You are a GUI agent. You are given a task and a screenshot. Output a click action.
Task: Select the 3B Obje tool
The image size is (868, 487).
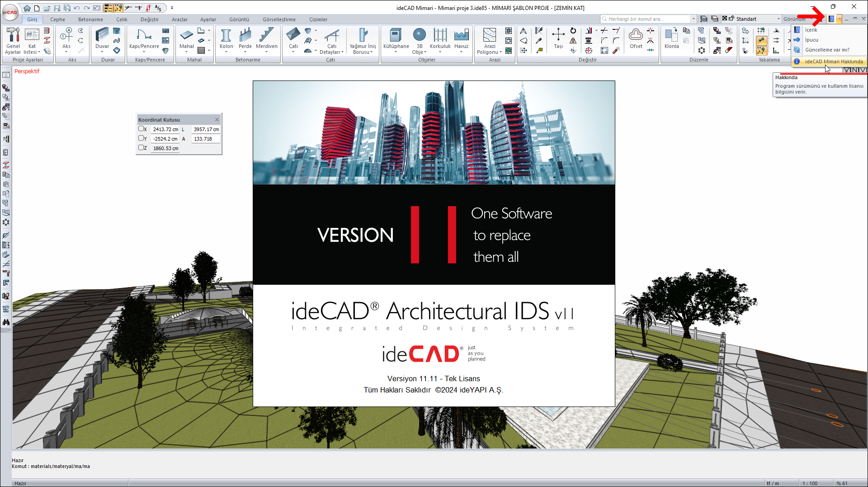click(x=419, y=41)
